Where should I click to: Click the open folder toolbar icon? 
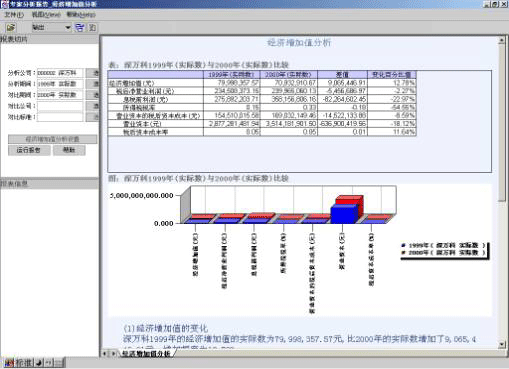click(11, 28)
